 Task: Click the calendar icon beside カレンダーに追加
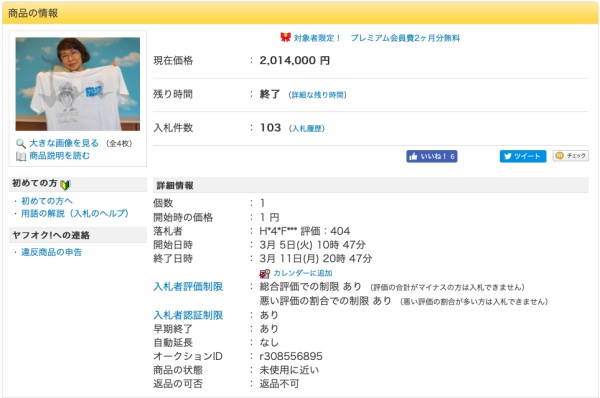264,274
